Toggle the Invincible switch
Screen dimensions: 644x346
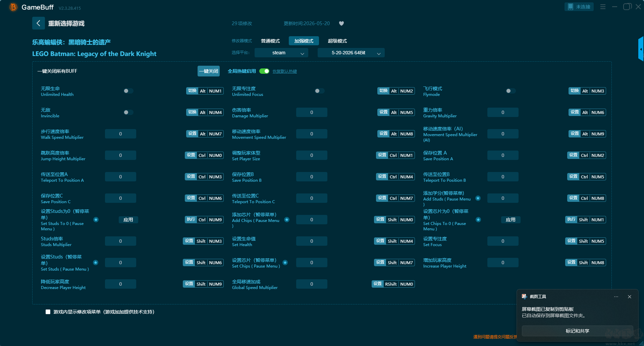(128, 112)
